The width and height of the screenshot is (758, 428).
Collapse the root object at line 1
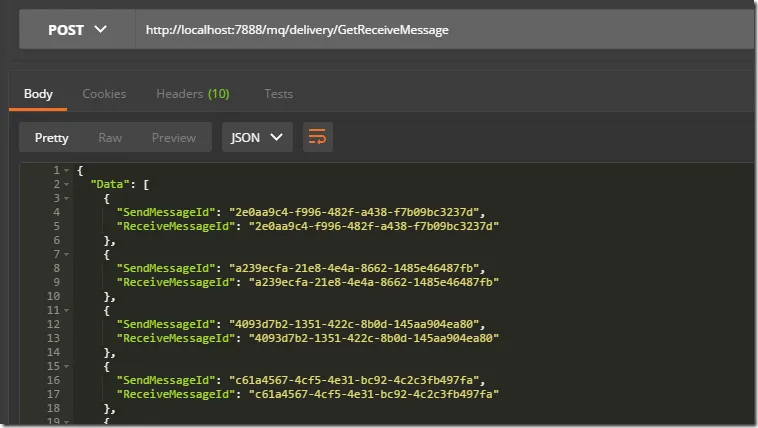coord(67,170)
